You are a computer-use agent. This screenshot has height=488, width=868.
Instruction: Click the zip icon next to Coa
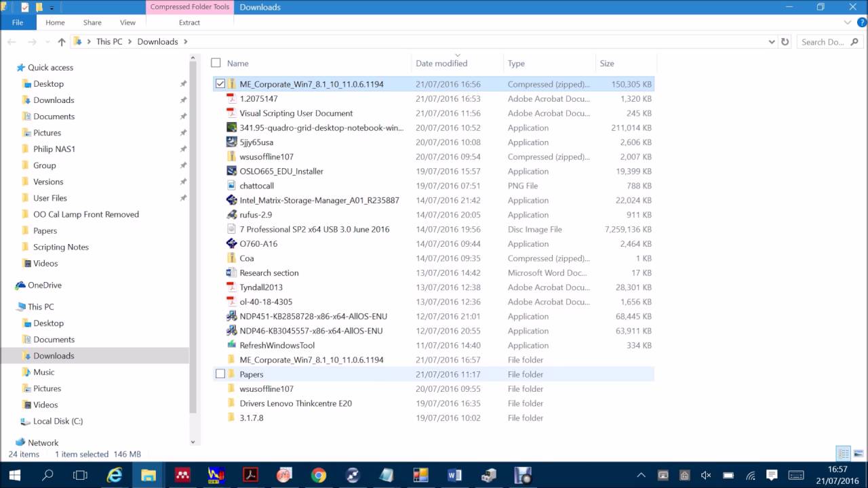pos(231,258)
